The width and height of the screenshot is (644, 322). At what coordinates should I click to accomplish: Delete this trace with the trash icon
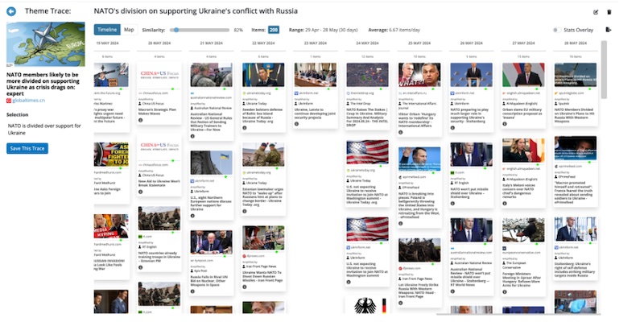pyautogui.click(x=609, y=12)
